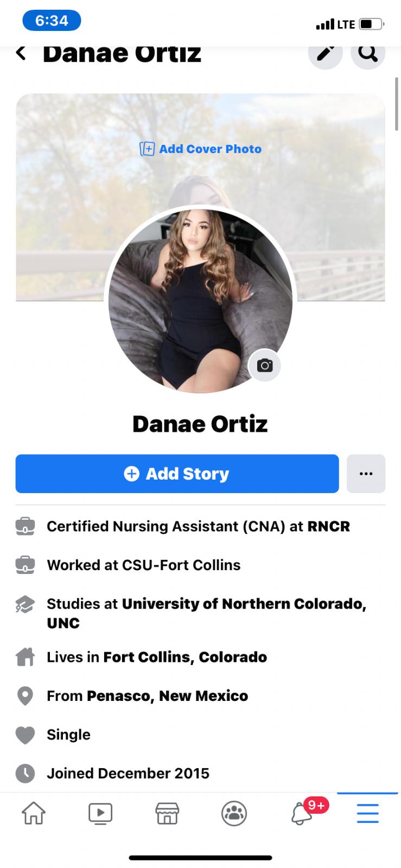401x868 pixels.
Task: Tap the Single relationship status row
Action: [x=68, y=735]
